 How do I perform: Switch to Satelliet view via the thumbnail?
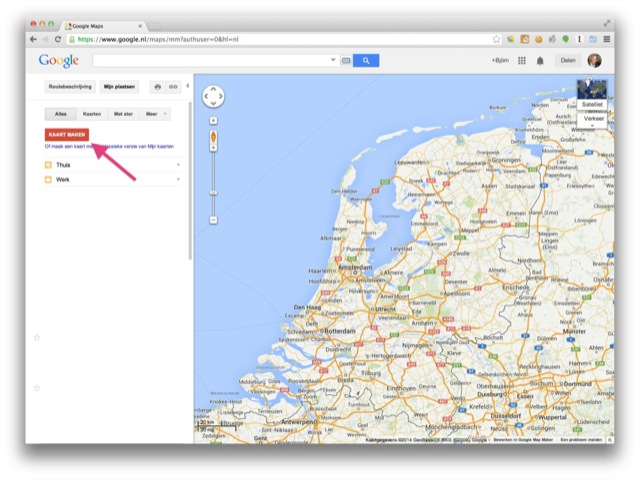pos(592,94)
